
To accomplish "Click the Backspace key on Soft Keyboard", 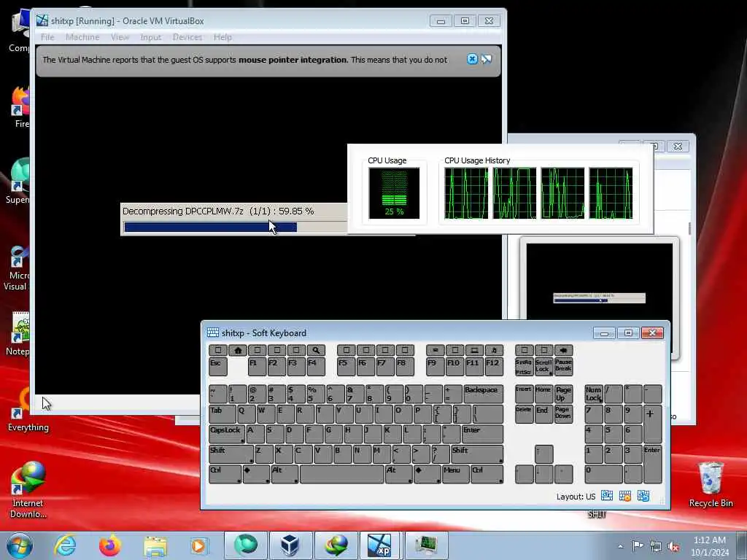I will pyautogui.click(x=483, y=394).
